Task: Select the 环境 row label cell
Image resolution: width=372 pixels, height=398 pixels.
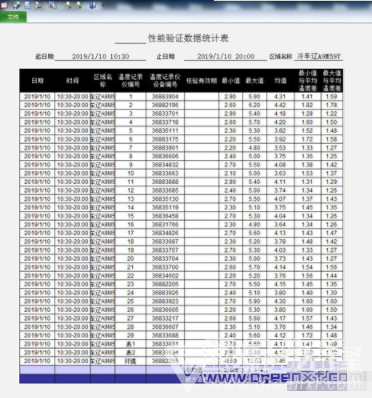Action: point(130,361)
